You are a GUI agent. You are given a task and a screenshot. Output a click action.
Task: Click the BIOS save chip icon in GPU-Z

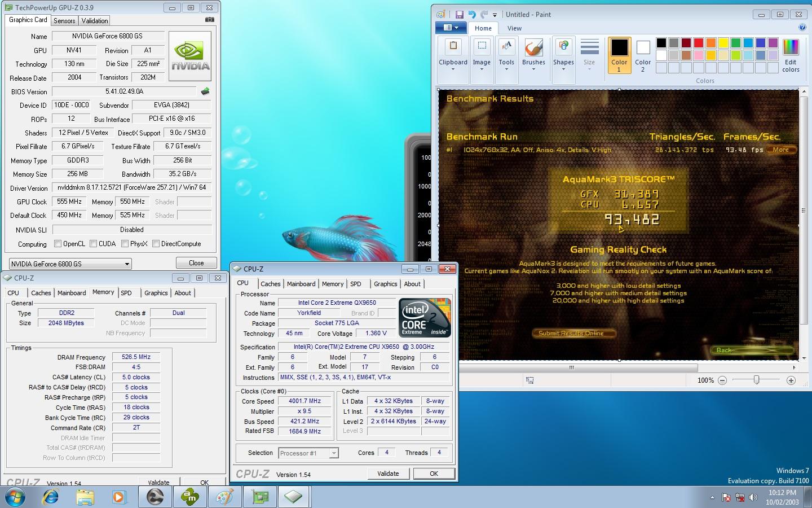tap(205, 91)
